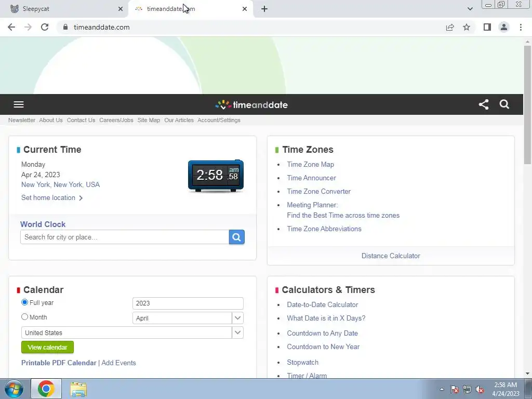Open the Account/Settings link
Screen dimensions: 532x399
point(219,120)
